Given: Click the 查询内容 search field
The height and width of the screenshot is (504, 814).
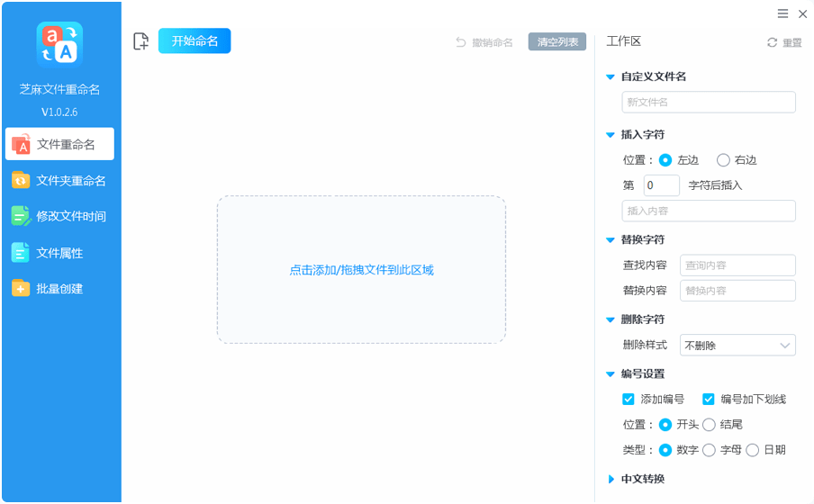Looking at the screenshot, I should coord(737,265).
